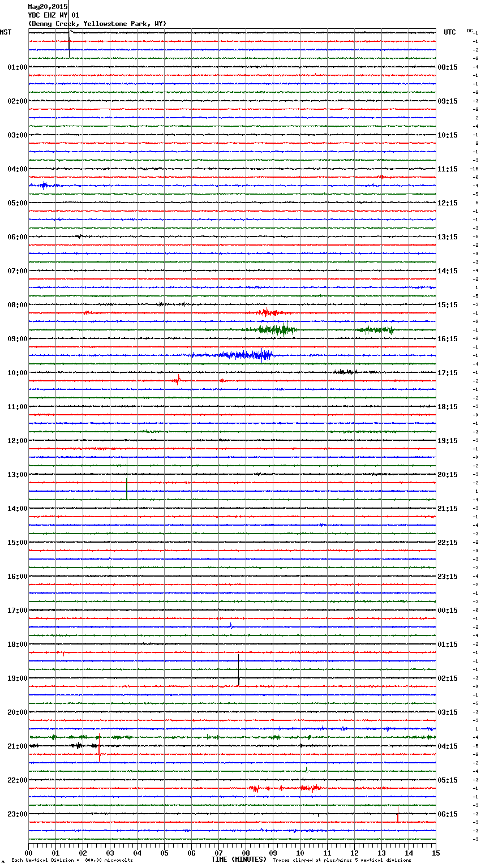Click minute tick 10 on the time axis
The image size is (481, 868).
pyautogui.click(x=300, y=853)
